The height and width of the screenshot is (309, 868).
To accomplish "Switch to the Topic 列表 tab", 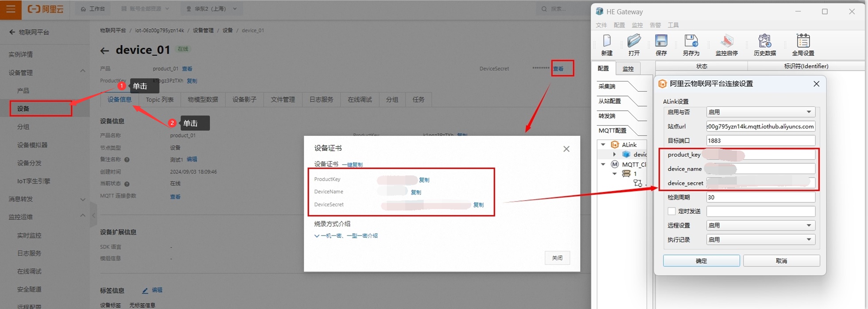I will [160, 100].
